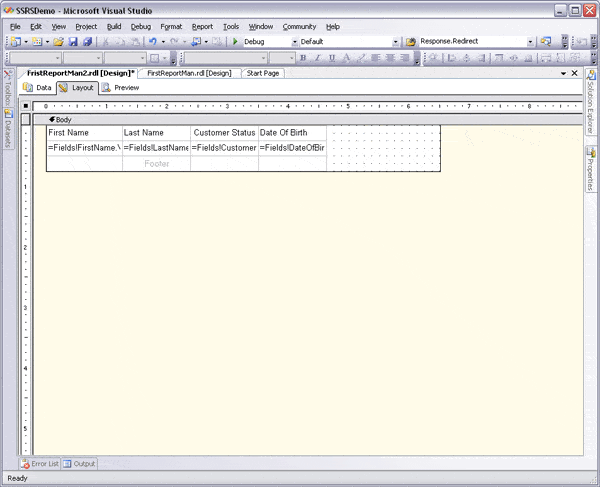Switch to FirstReportMan.rdl [Design] tab

pyautogui.click(x=189, y=73)
